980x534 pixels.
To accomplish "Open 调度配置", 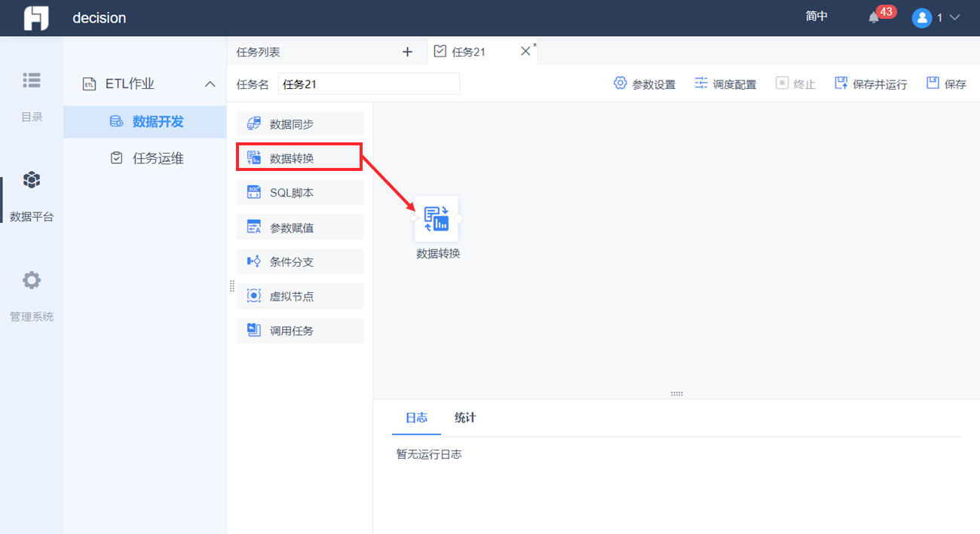I will pos(725,84).
